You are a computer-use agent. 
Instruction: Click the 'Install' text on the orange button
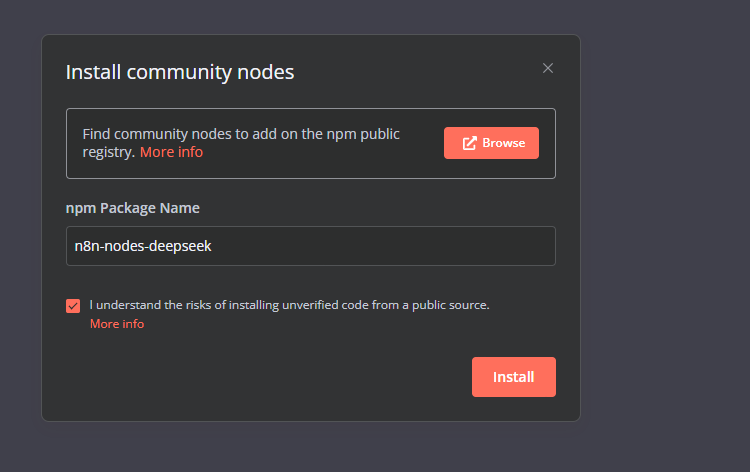514,377
